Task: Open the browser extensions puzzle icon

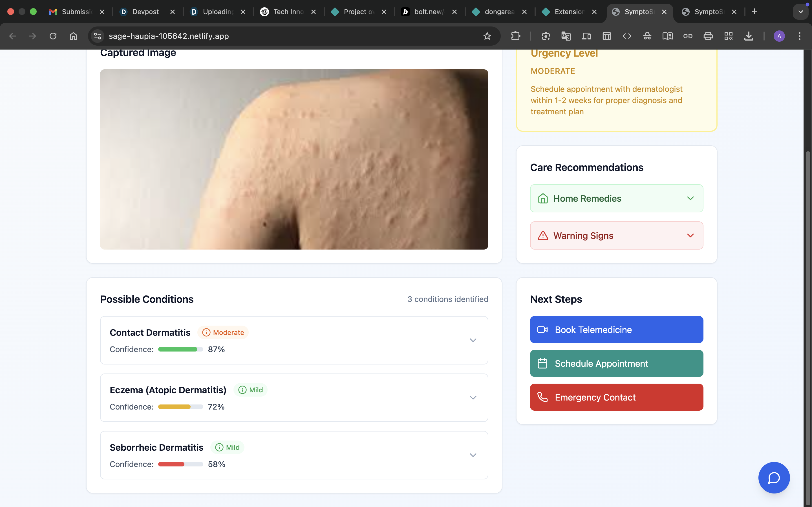Action: (515, 36)
